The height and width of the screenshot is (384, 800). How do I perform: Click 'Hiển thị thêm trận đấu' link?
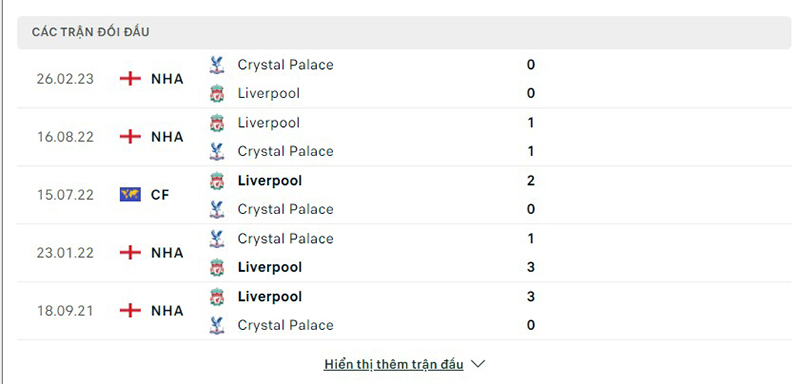click(x=393, y=365)
